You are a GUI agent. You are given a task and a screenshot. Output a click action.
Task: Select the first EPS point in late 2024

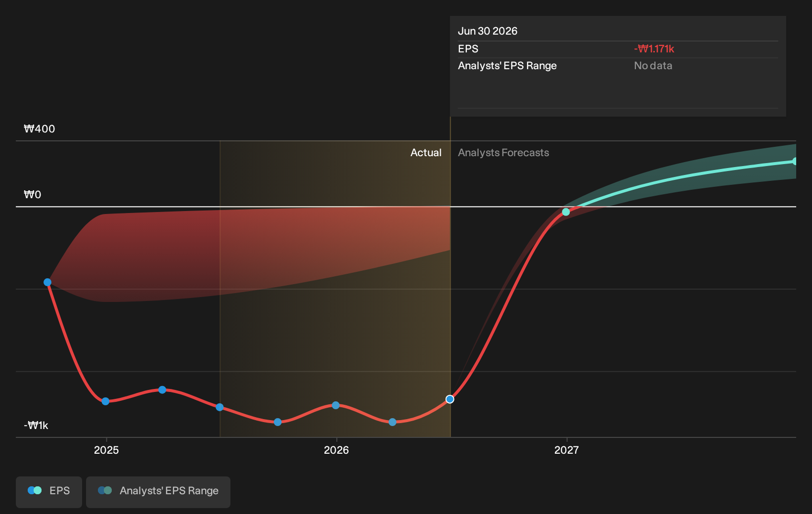(47, 282)
